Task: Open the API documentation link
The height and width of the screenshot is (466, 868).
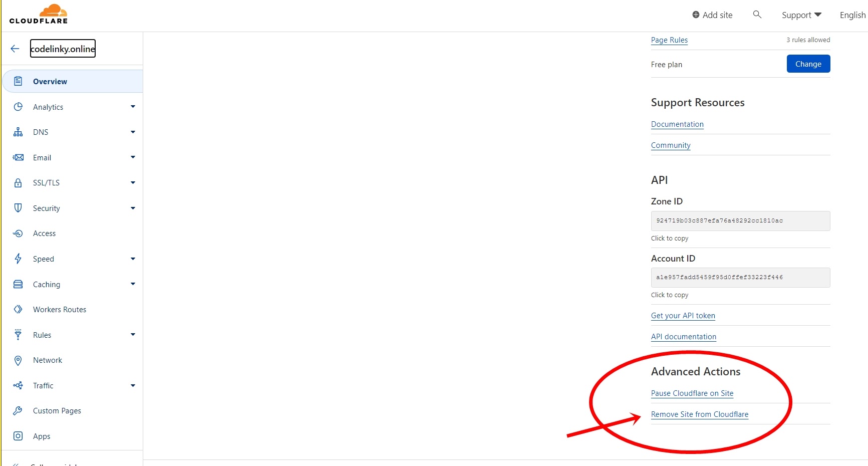Action: (x=684, y=337)
